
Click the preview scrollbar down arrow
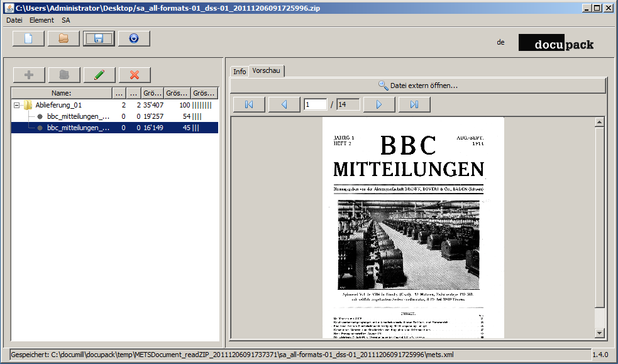click(x=599, y=333)
